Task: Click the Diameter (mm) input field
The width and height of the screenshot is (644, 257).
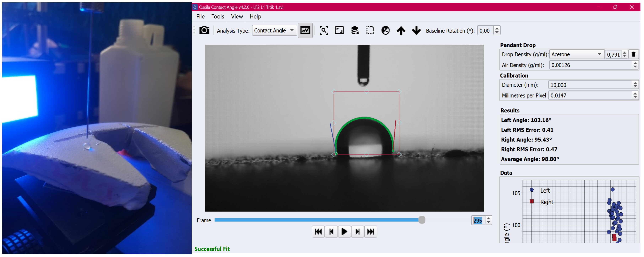Action: click(590, 85)
